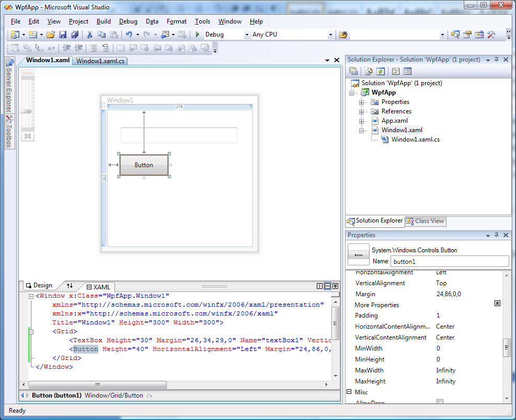Open the Debug configuration dropdown
The width and height of the screenshot is (516, 420).
click(247, 35)
